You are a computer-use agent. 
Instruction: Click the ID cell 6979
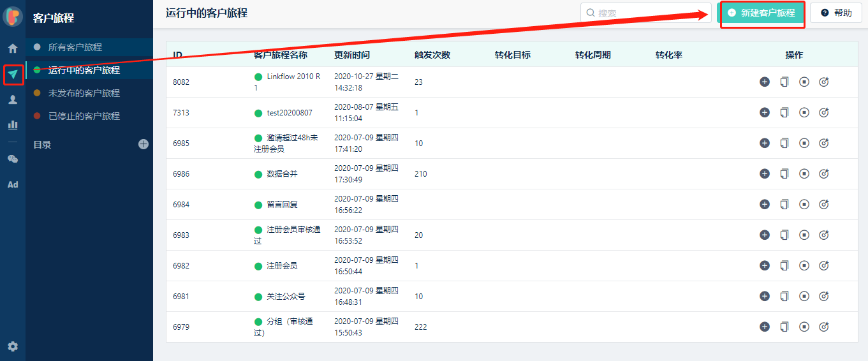click(x=181, y=327)
